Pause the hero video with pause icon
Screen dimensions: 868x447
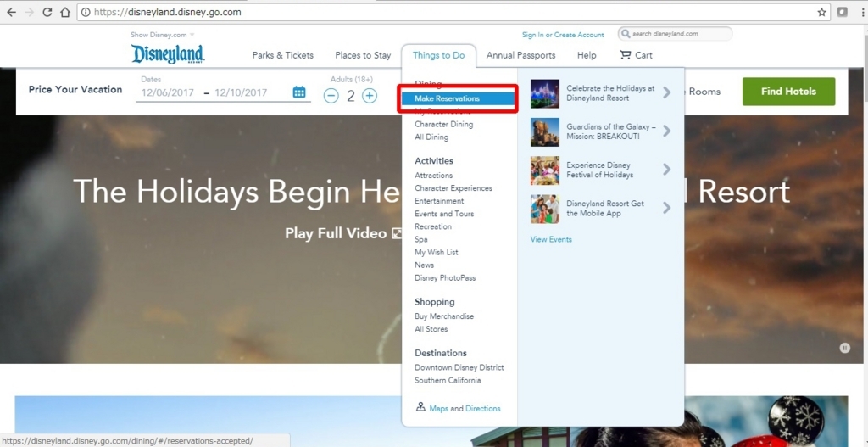(x=844, y=348)
